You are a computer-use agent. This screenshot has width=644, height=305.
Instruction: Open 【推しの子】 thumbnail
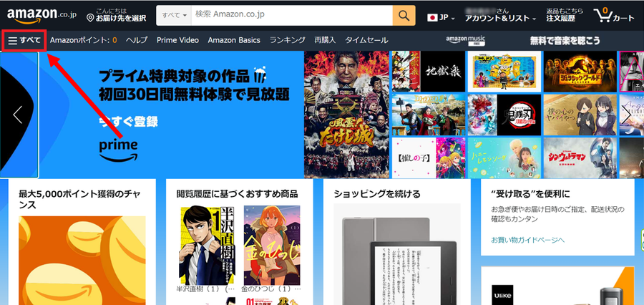(429, 158)
